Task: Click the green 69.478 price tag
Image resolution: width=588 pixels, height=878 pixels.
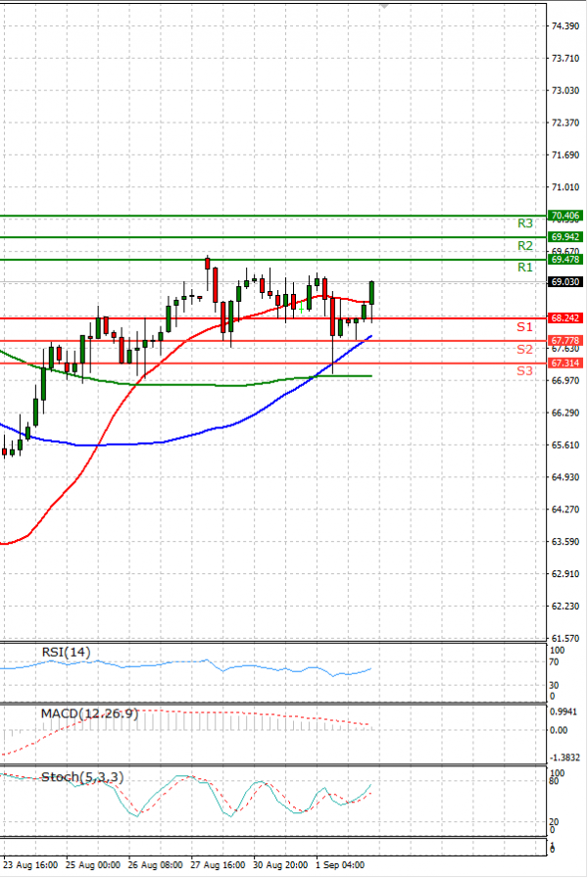Action: click(565, 260)
